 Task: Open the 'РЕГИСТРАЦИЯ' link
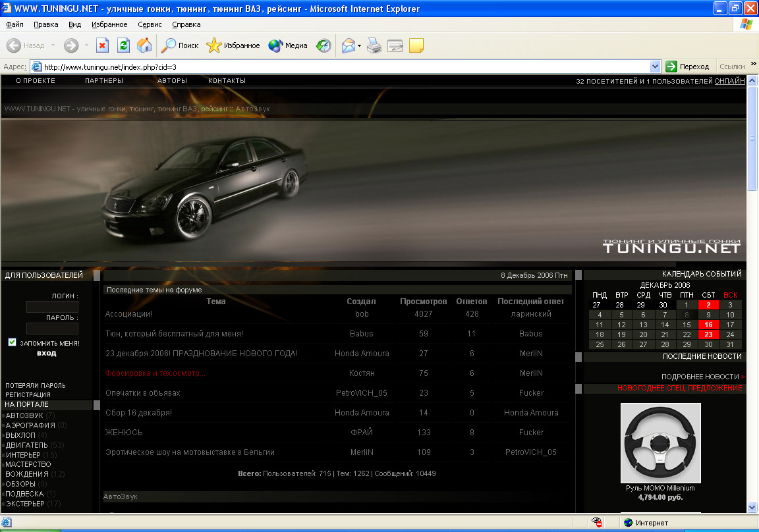pos(28,394)
